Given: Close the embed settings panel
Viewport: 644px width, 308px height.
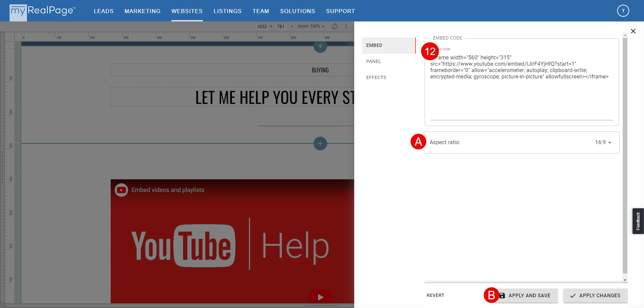Looking at the screenshot, I should tap(633, 31).
